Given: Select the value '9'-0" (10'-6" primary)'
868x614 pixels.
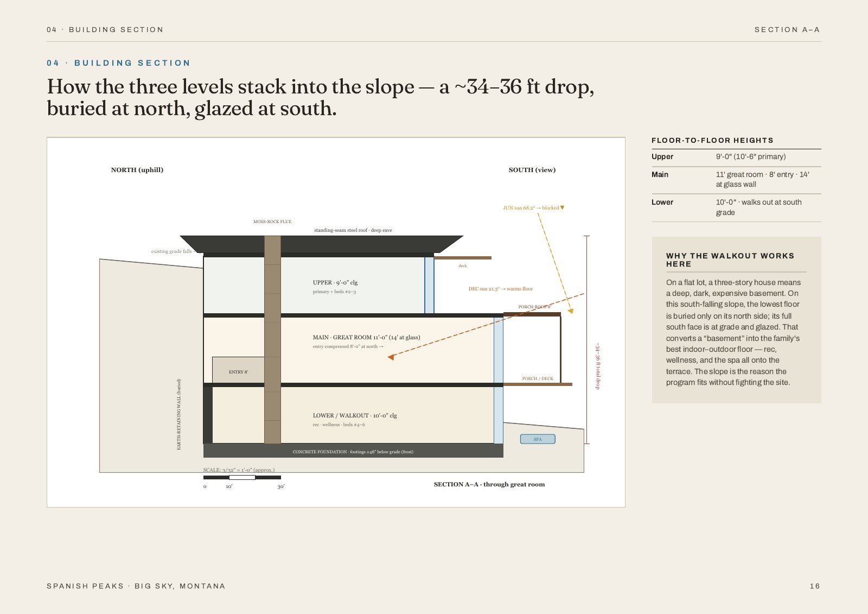Looking at the screenshot, I should pyautogui.click(x=751, y=156).
